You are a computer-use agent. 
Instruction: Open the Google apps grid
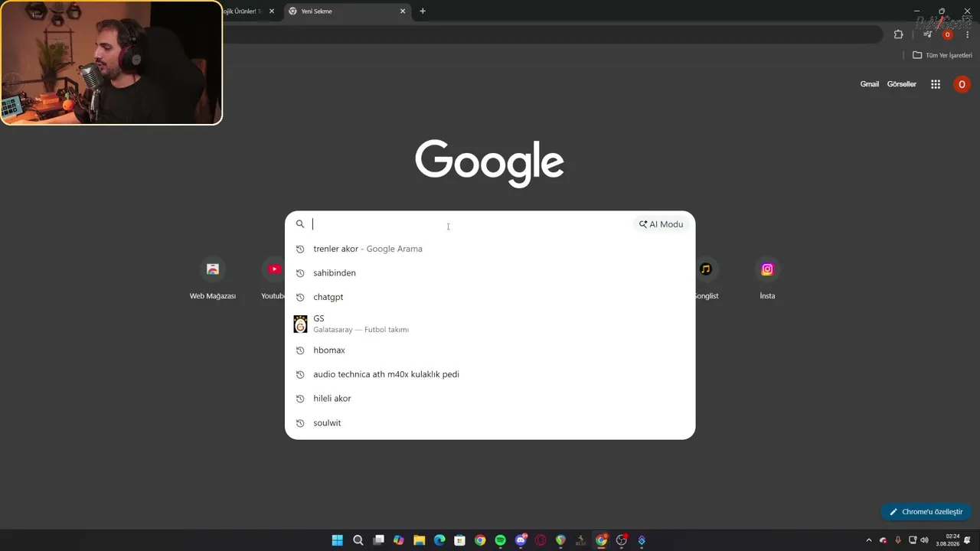coord(936,84)
